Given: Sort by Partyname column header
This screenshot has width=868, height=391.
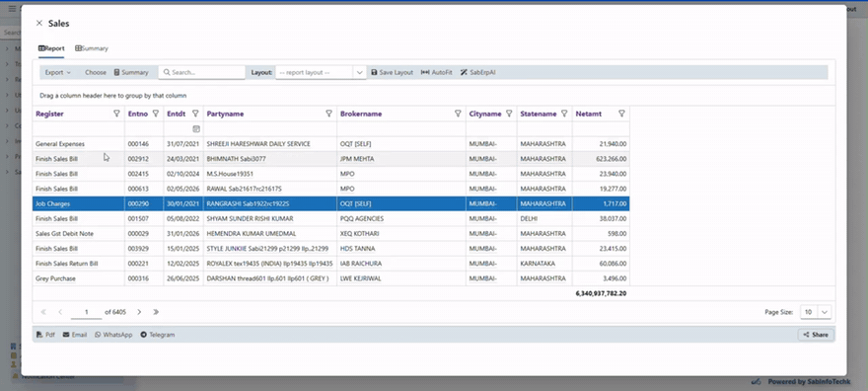Looking at the screenshot, I should pos(225,114).
